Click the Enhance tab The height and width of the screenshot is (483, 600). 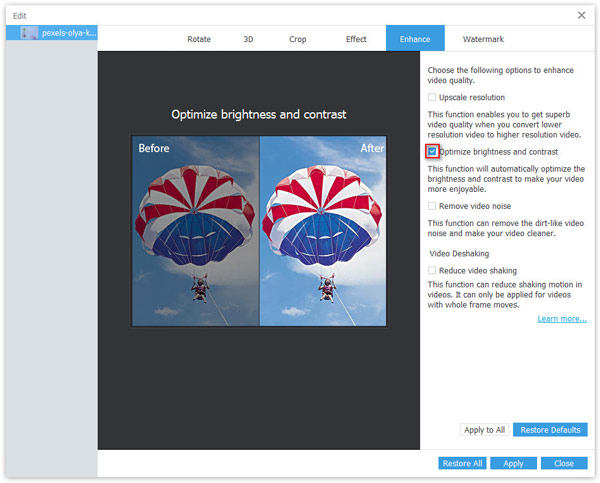pyautogui.click(x=415, y=38)
